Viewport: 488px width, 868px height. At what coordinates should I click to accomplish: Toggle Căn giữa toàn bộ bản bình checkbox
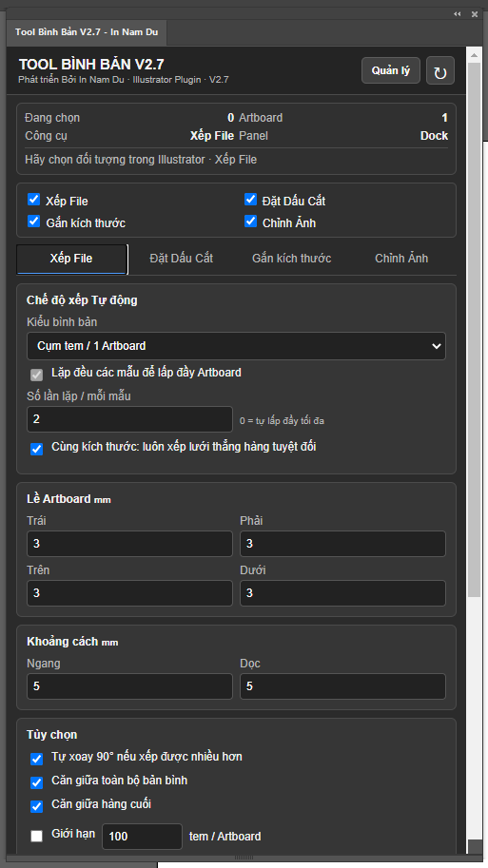click(x=36, y=782)
